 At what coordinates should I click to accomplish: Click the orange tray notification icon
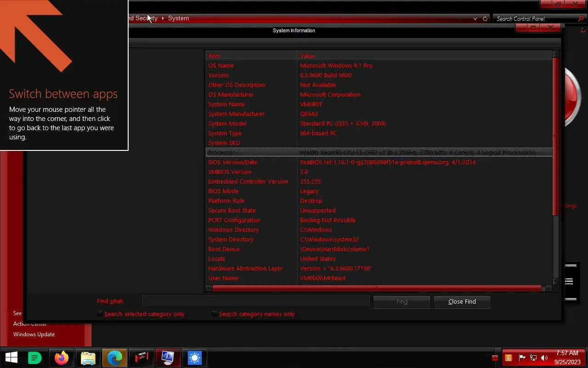coord(509,358)
